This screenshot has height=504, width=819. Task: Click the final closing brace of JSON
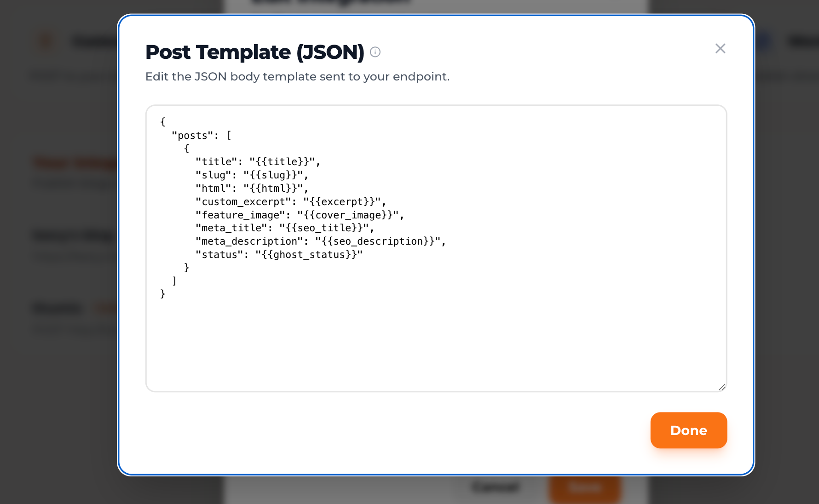[x=163, y=294]
